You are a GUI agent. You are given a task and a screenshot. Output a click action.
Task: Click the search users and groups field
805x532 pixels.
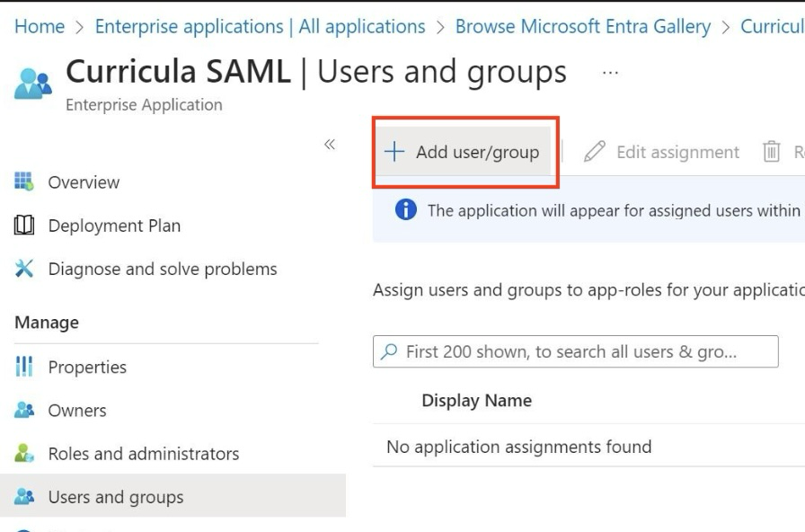click(576, 351)
